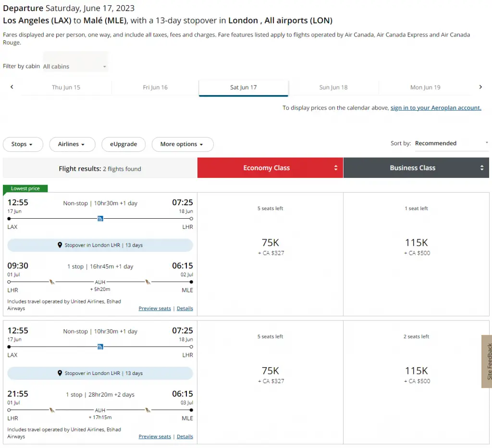
Task: Expand the Stops filter dropdown
Action: pos(23,144)
